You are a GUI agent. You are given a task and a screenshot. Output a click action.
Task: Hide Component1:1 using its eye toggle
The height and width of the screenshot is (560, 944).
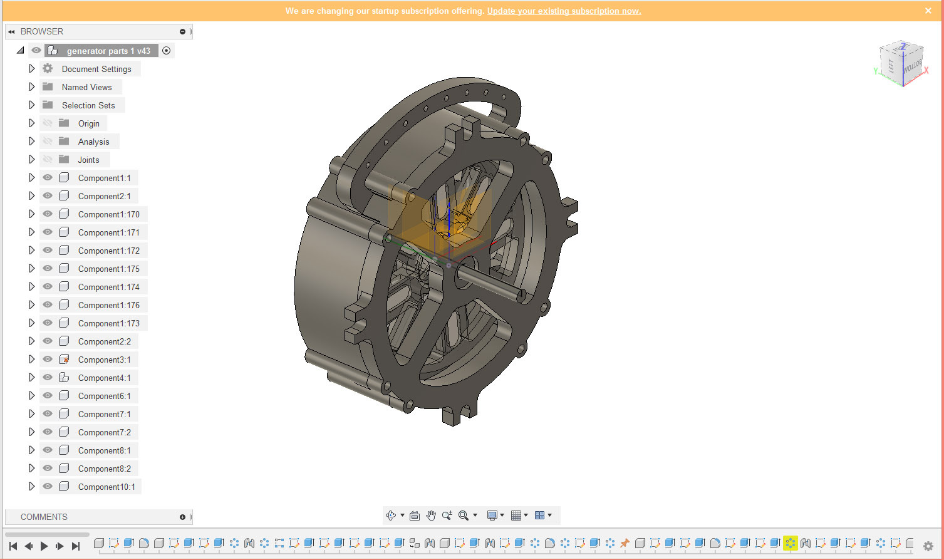pyautogui.click(x=47, y=177)
